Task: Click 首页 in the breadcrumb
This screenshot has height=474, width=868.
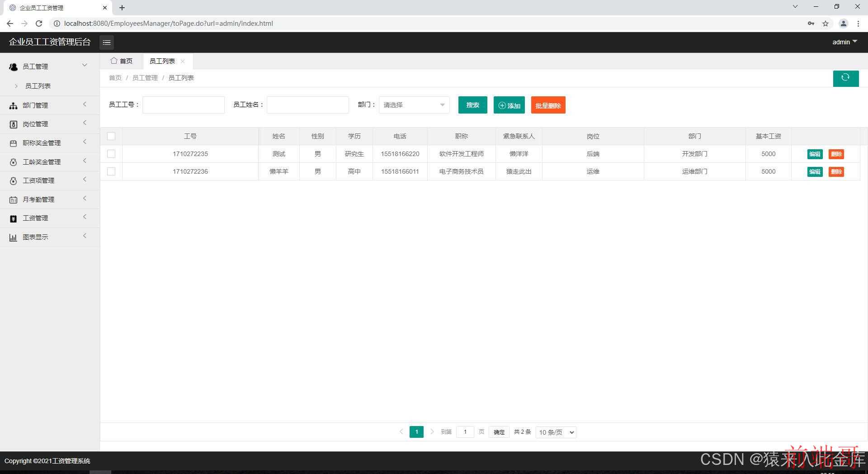Action: click(115, 78)
